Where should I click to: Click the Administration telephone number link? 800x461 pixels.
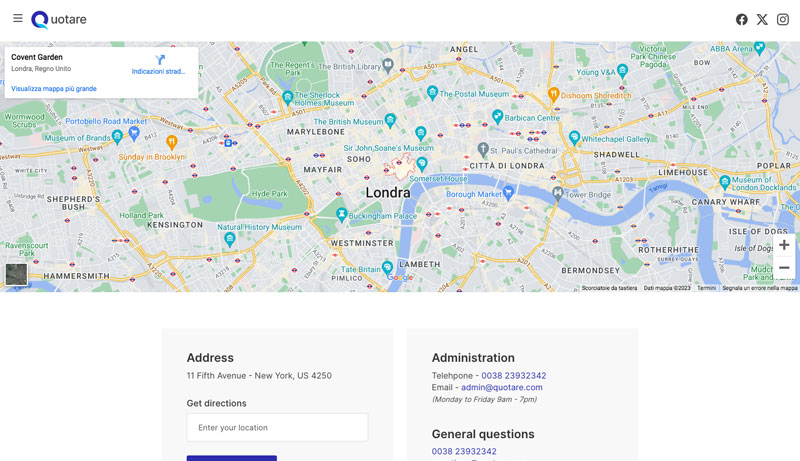click(x=513, y=376)
